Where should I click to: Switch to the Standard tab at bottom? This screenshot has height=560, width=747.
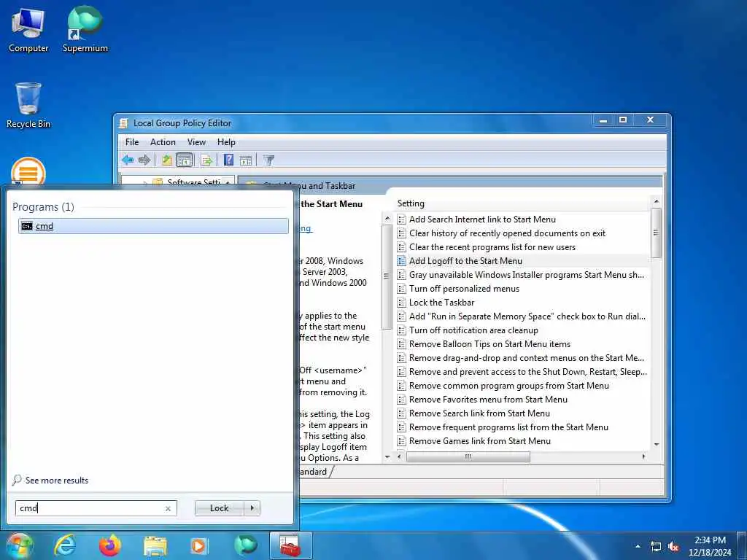click(x=314, y=472)
